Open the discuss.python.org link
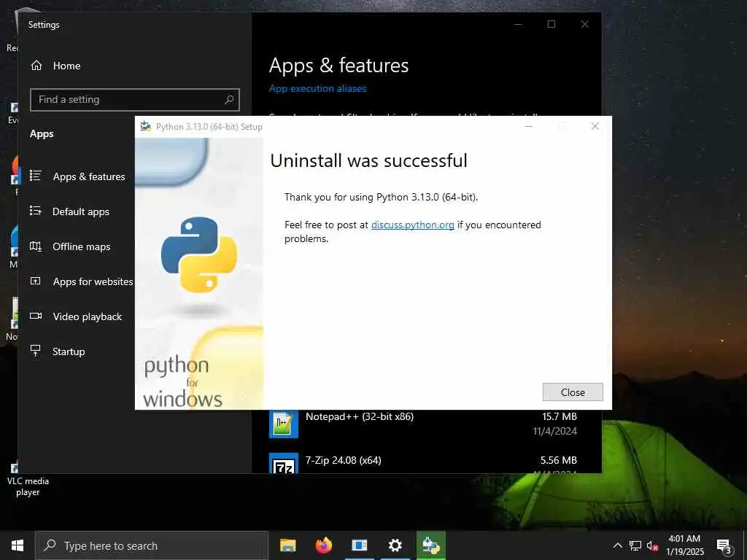Image resolution: width=747 pixels, height=560 pixels. click(x=413, y=225)
